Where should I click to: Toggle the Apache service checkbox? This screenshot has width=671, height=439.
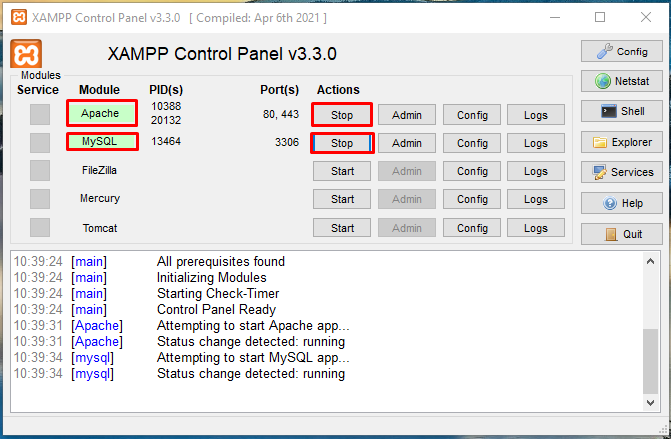[x=39, y=114]
